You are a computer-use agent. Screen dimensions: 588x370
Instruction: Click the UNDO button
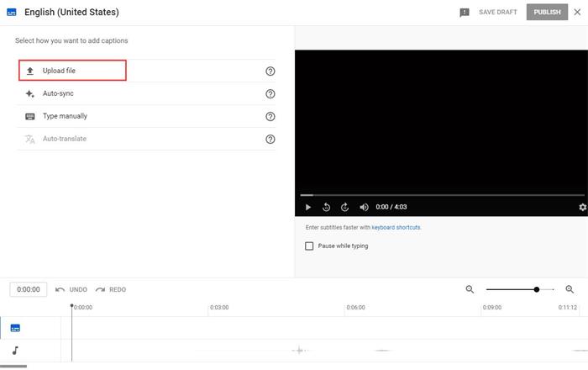[x=71, y=290]
